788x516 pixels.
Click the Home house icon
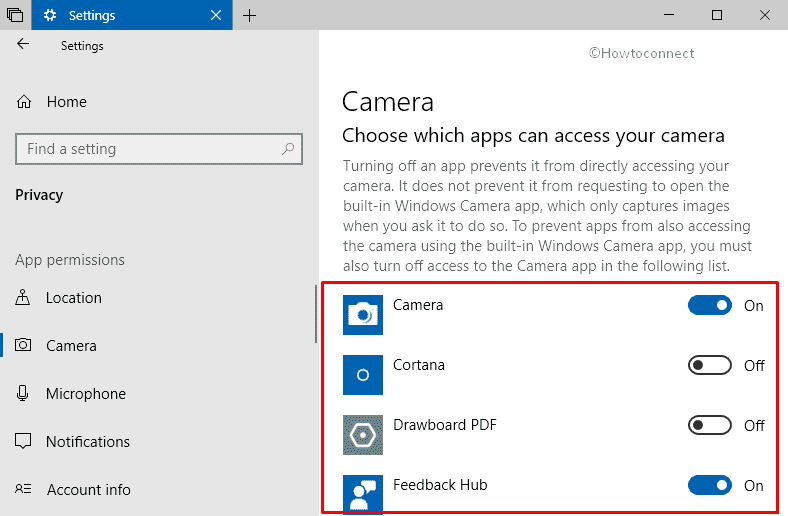pyautogui.click(x=24, y=102)
